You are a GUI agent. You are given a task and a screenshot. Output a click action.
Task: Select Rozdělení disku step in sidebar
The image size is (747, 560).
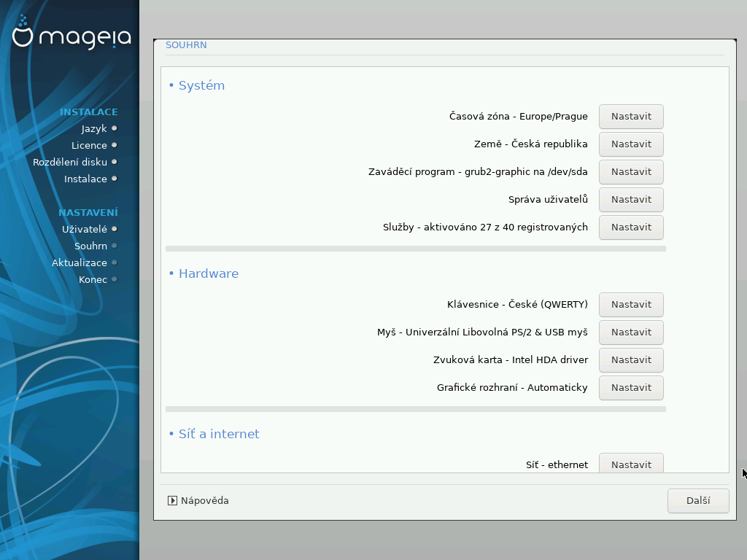pos(70,162)
